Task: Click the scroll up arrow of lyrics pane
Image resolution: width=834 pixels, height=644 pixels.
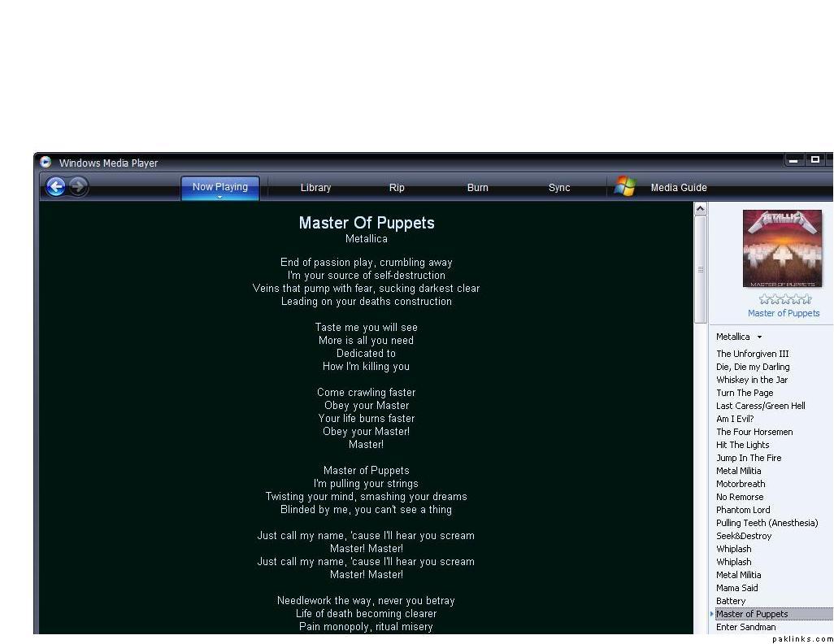Action: [701, 210]
